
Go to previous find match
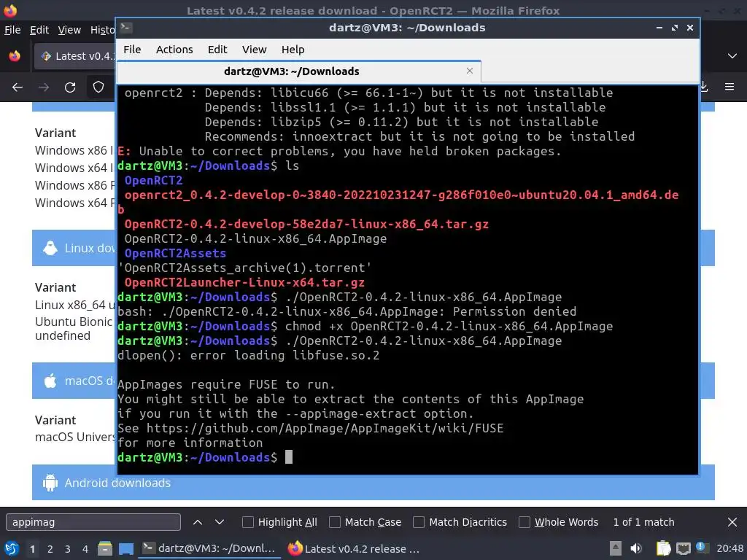point(198,522)
